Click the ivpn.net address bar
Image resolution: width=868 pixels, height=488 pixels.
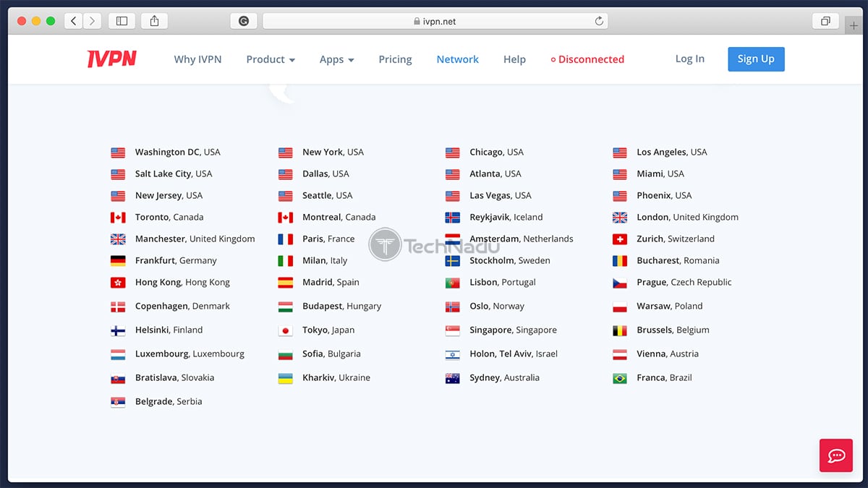click(x=435, y=21)
